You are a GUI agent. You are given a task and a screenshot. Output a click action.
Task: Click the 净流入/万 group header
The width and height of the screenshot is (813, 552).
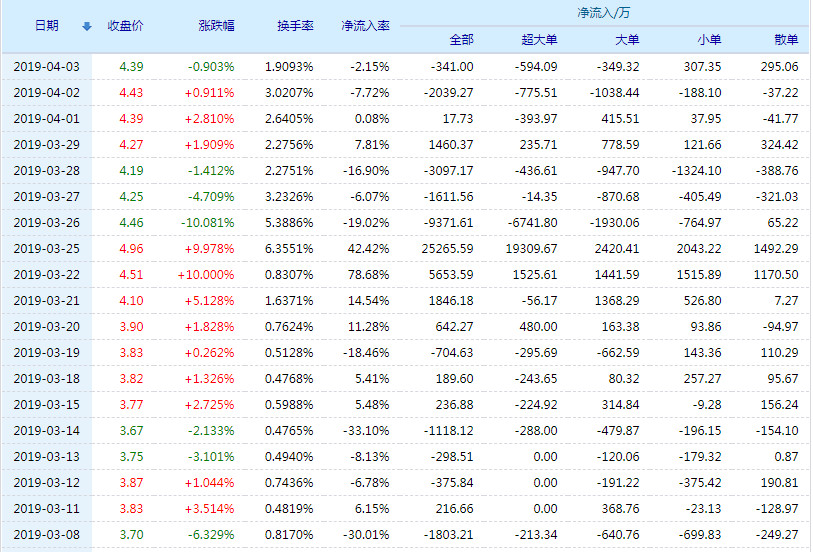pyautogui.click(x=604, y=13)
